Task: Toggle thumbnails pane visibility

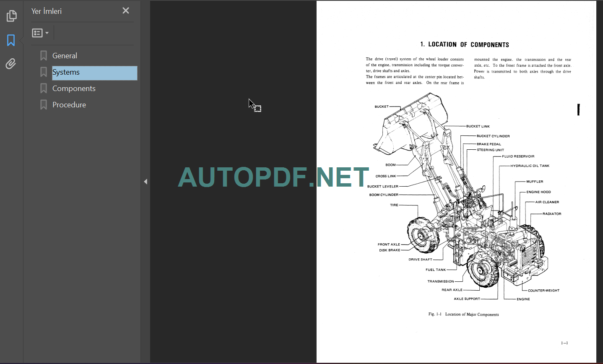Action: click(x=11, y=16)
